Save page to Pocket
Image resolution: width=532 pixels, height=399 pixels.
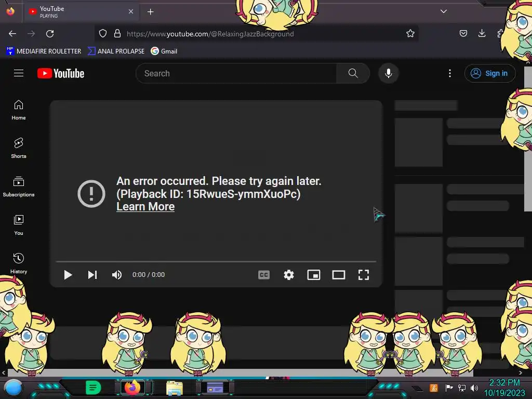click(x=463, y=33)
